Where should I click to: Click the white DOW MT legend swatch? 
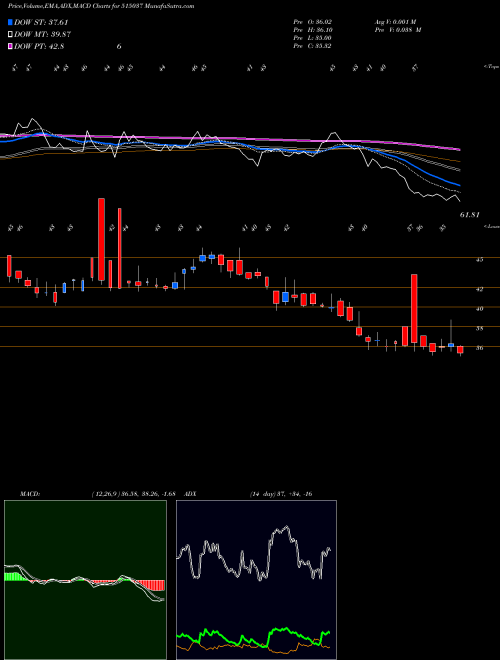pos(10,35)
